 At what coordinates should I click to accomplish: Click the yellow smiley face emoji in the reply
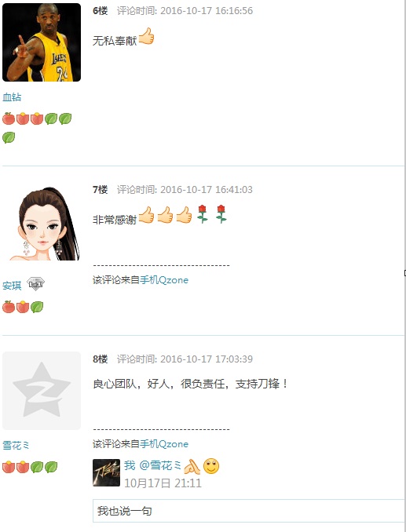(211, 466)
